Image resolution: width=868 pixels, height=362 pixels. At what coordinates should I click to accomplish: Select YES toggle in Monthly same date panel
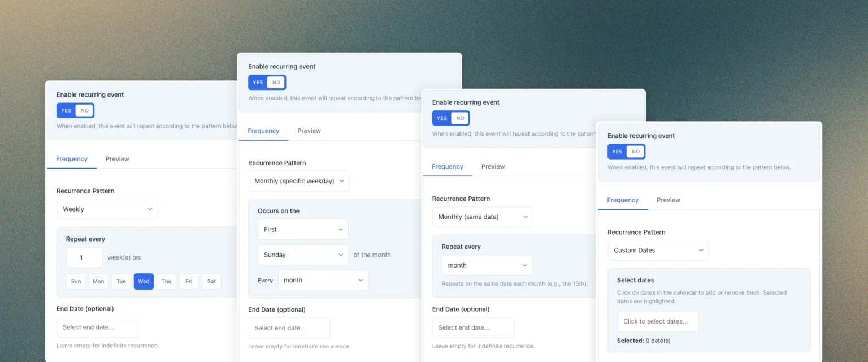[442, 118]
